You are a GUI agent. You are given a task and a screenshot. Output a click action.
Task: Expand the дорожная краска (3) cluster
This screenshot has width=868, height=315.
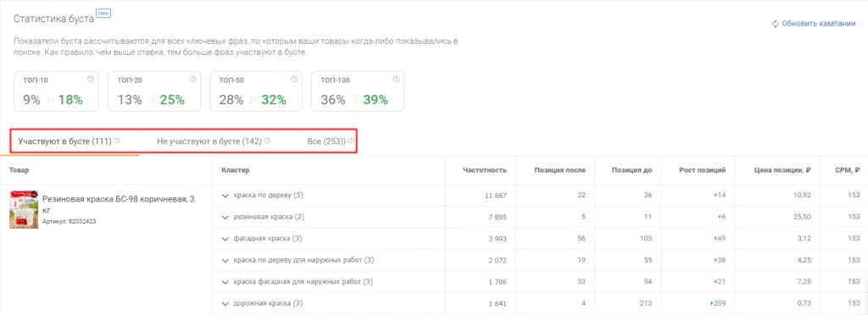click(x=225, y=304)
